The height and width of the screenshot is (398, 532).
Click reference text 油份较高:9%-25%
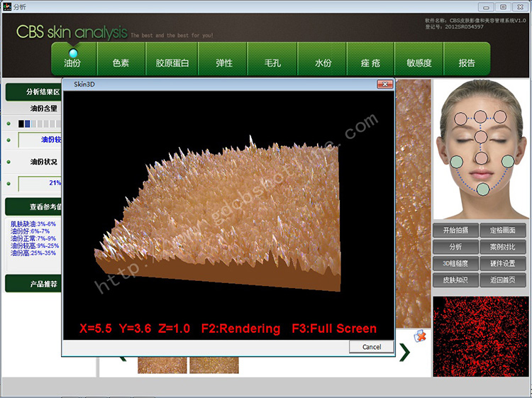35,245
